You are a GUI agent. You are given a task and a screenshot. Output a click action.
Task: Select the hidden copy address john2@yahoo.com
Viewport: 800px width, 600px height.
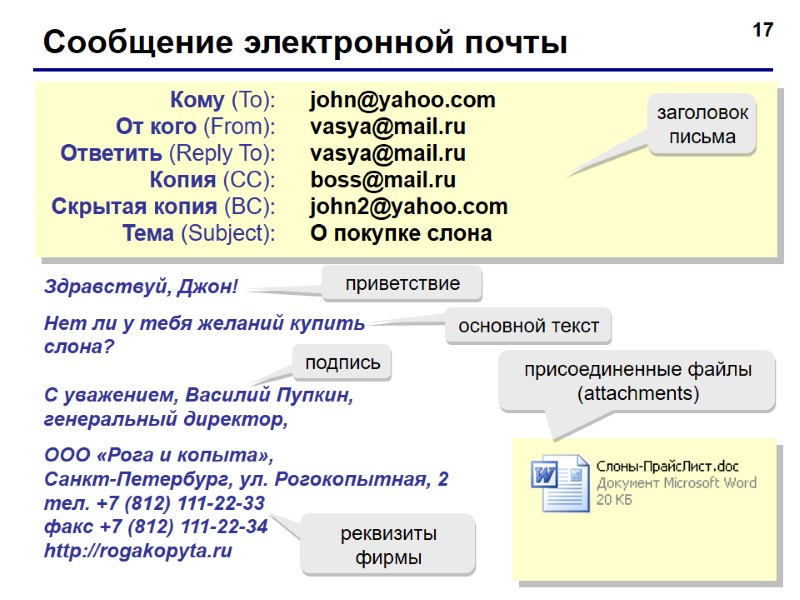click(x=409, y=207)
